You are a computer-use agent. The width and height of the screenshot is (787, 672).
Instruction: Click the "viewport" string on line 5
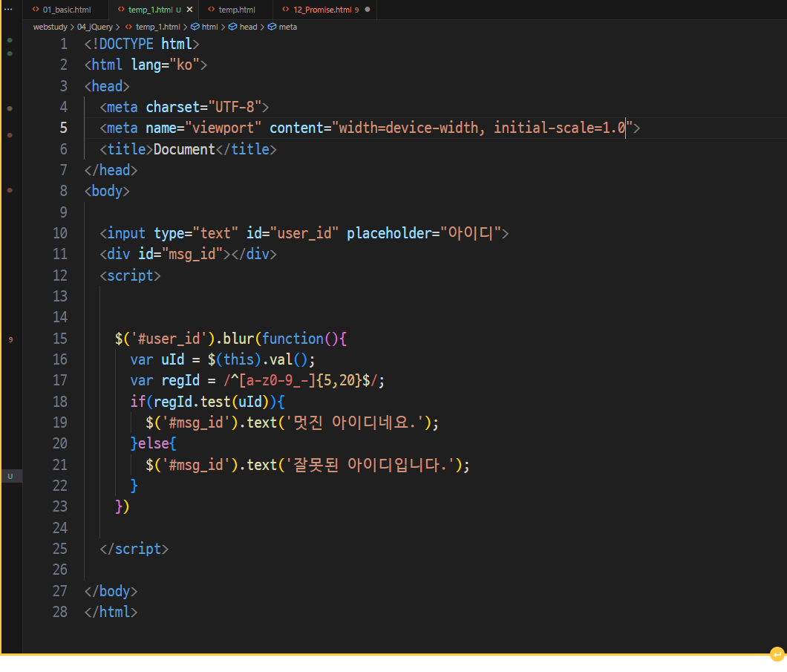click(x=223, y=128)
